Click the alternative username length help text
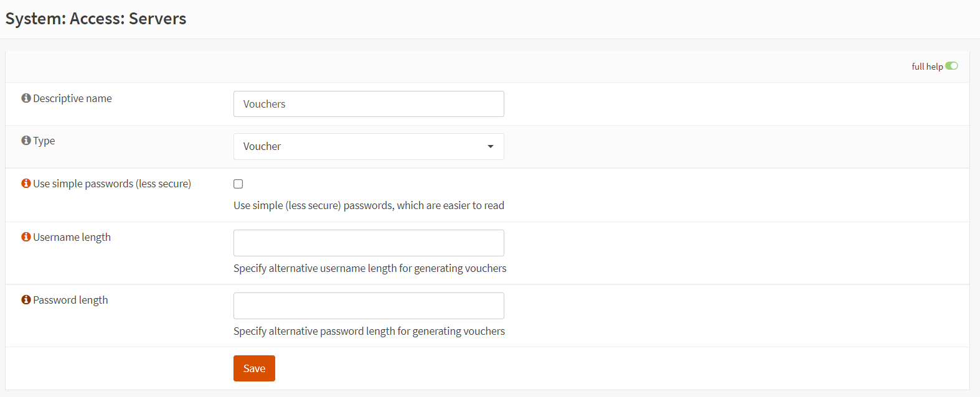Viewport: 980px width, 397px height. coord(370,268)
